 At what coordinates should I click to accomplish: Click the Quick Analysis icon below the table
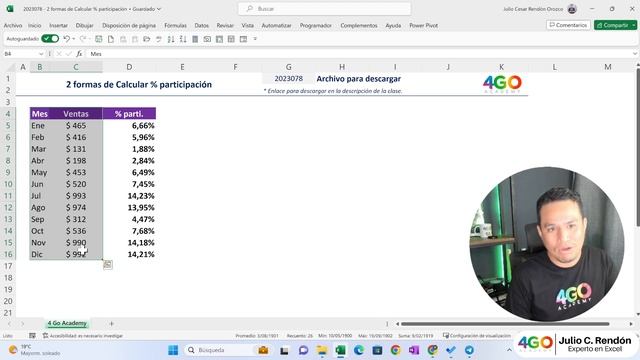(x=108, y=265)
